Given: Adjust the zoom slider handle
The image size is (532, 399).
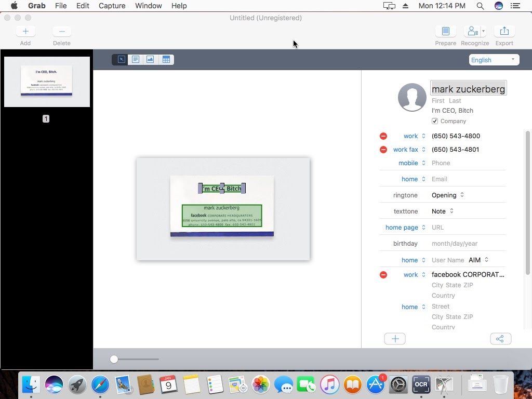Looking at the screenshot, I should click(114, 359).
